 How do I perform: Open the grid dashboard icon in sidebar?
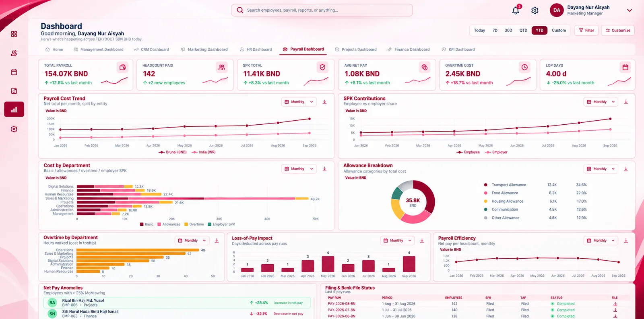[14, 34]
